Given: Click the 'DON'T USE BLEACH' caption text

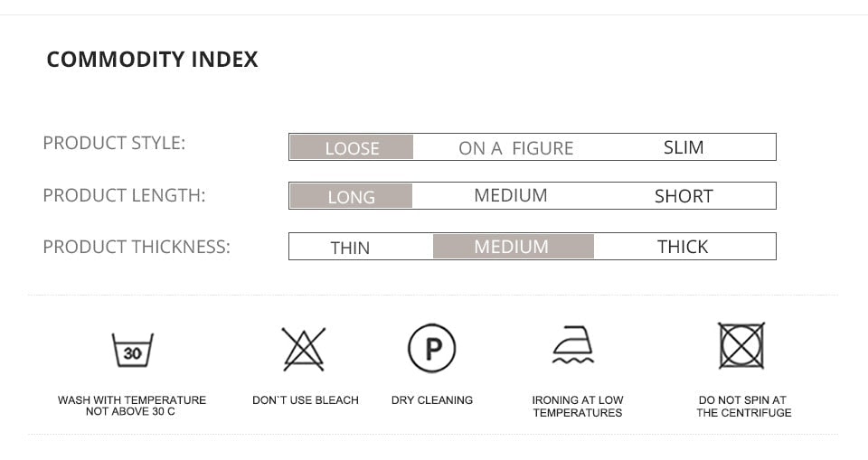Looking at the screenshot, I should 306,400.
